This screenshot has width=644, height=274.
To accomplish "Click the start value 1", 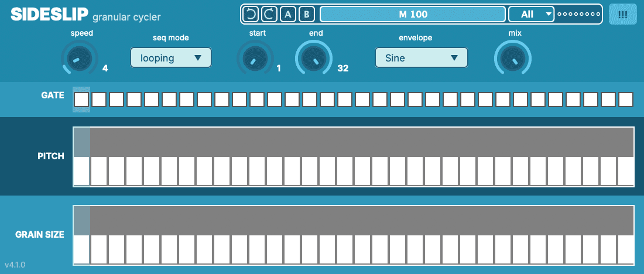I will tap(279, 68).
